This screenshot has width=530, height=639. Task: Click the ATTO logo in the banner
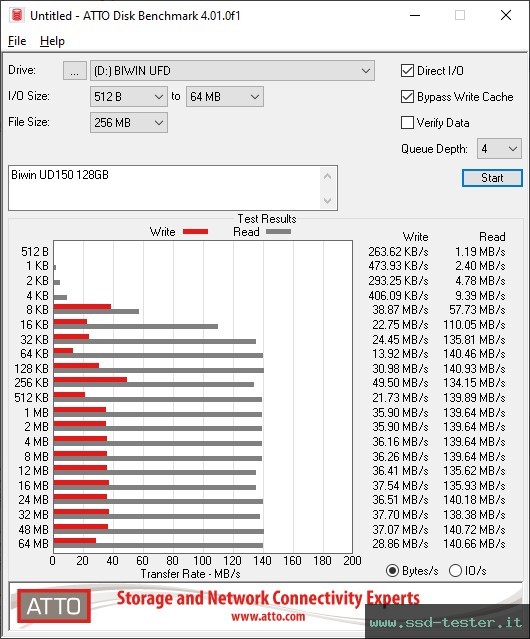click(x=54, y=606)
